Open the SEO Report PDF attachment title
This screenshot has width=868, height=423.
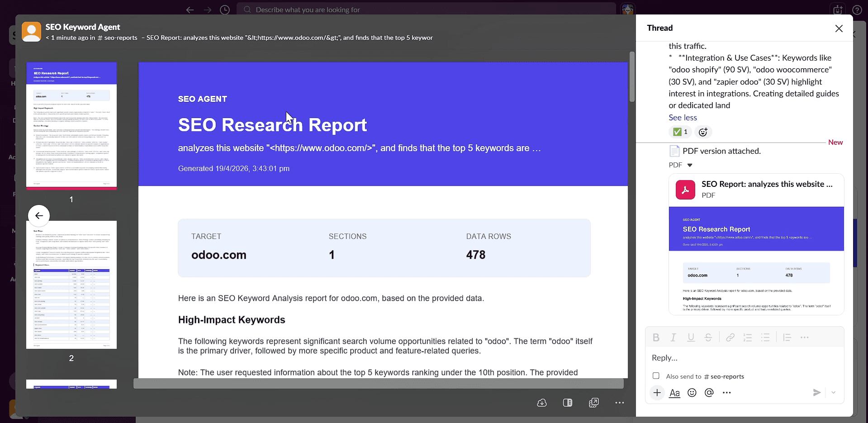coord(767,184)
